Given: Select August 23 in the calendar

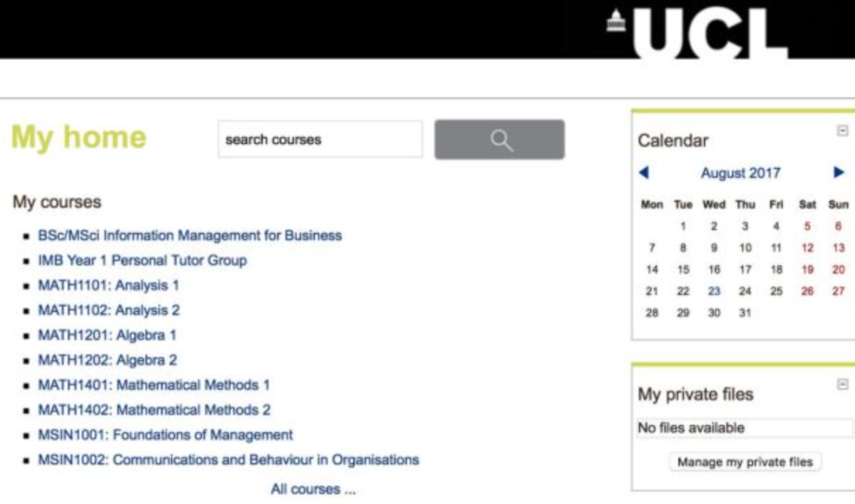Looking at the screenshot, I should (x=714, y=291).
